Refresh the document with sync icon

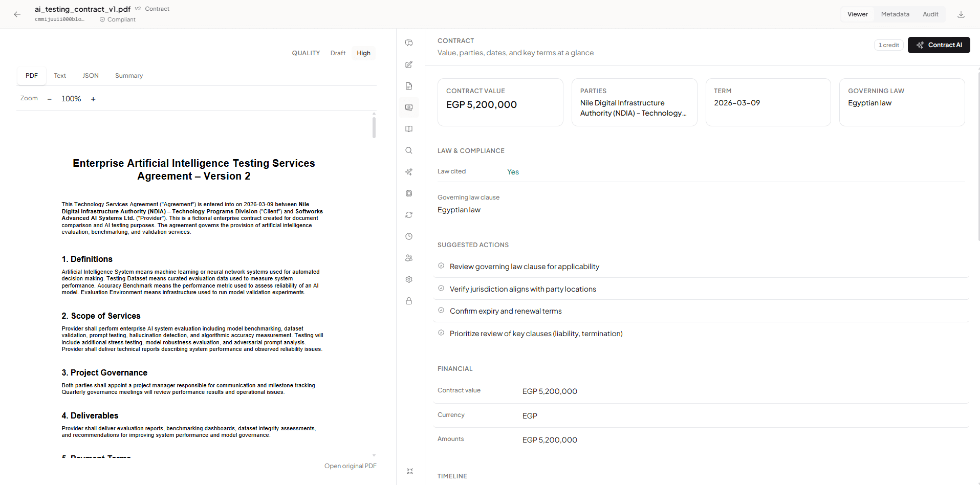click(x=408, y=214)
